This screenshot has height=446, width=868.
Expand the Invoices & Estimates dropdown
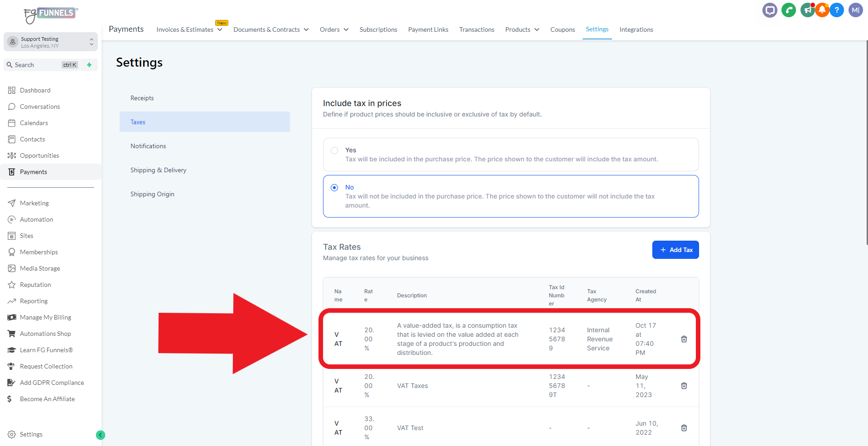pos(189,29)
